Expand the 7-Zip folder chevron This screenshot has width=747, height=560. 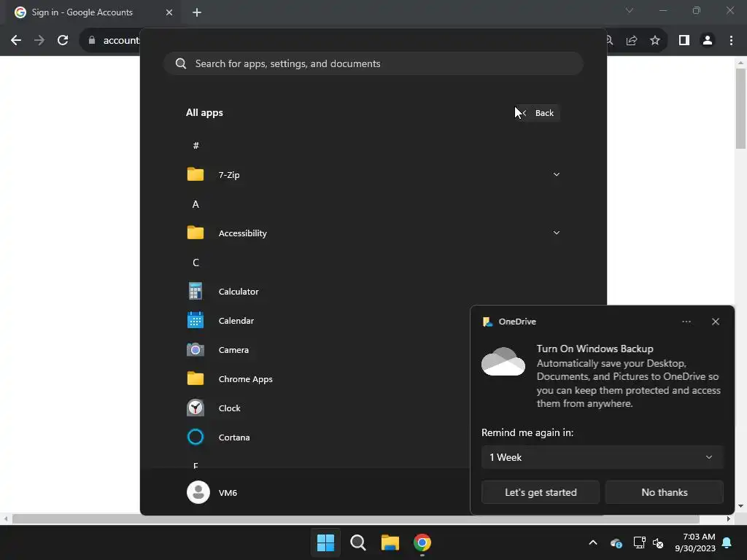(x=556, y=174)
